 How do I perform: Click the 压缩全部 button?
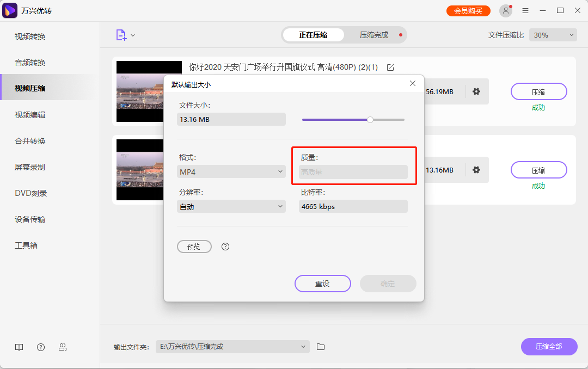549,347
